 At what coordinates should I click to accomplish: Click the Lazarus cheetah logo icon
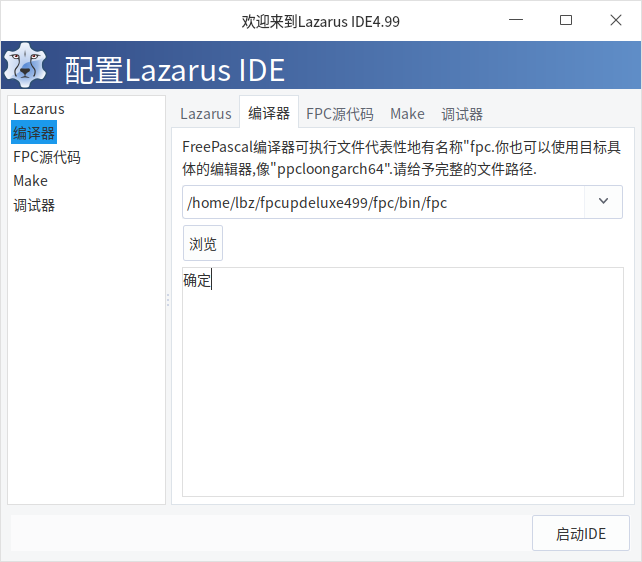pos(25,65)
